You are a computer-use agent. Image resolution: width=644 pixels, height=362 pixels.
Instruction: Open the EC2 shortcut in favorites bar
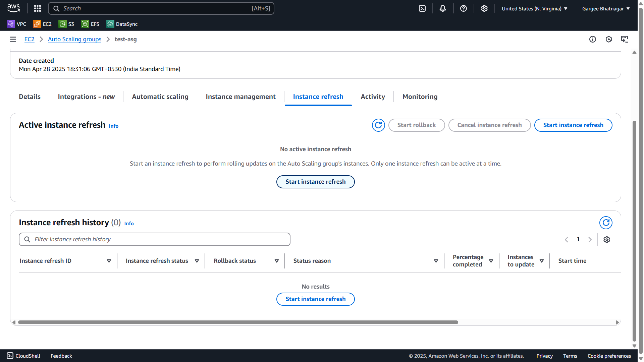(x=42, y=24)
